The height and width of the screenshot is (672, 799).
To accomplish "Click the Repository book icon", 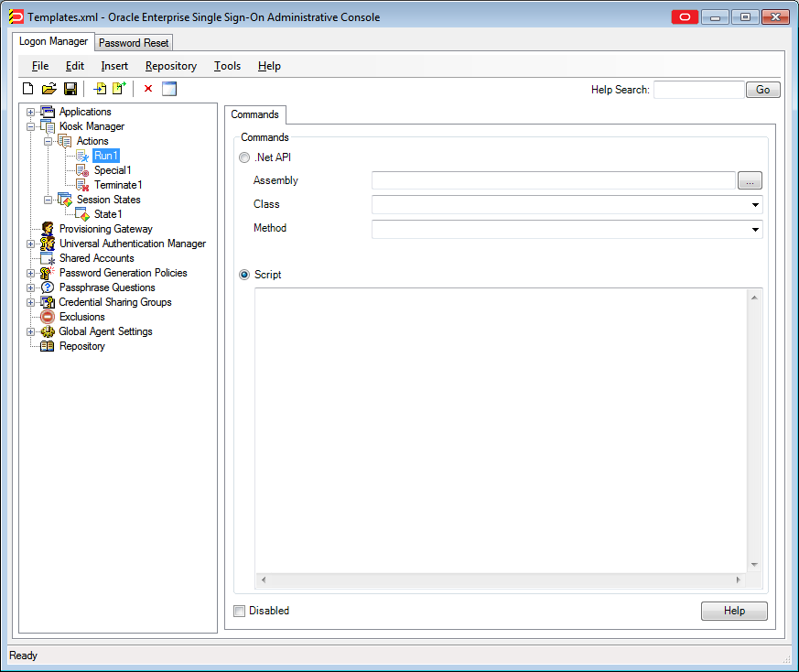I will click(48, 346).
